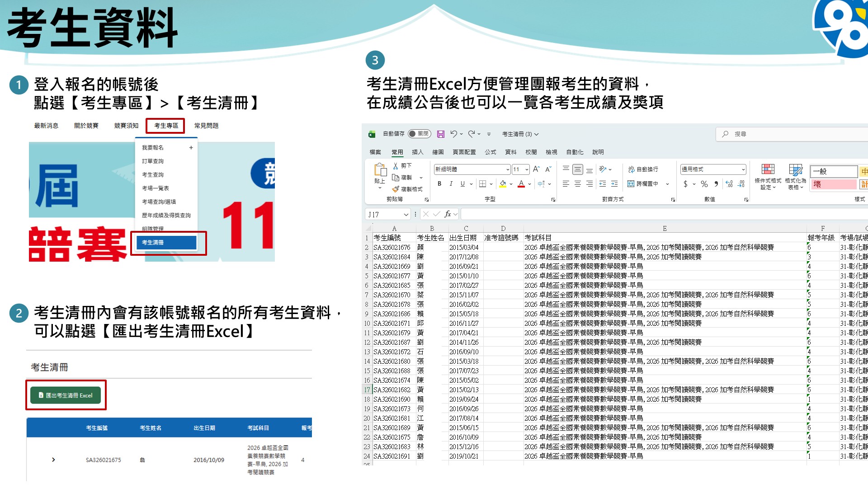
Task: Expand the SA326021675 row chevron
Action: coord(53,460)
